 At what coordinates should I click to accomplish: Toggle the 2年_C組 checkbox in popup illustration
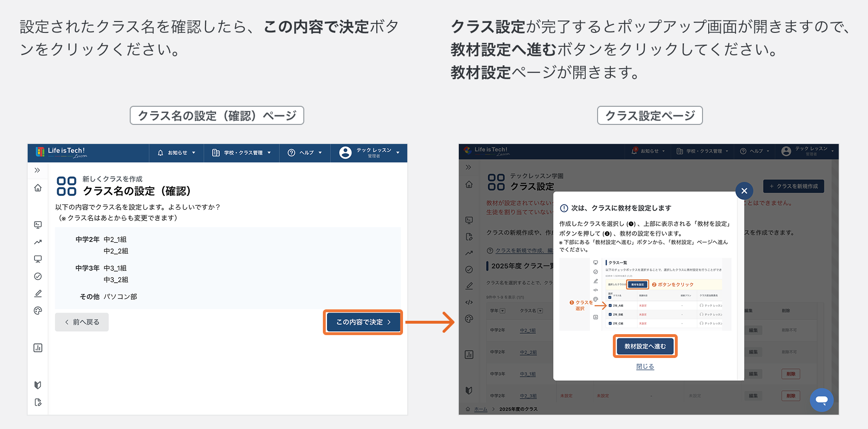tap(610, 324)
